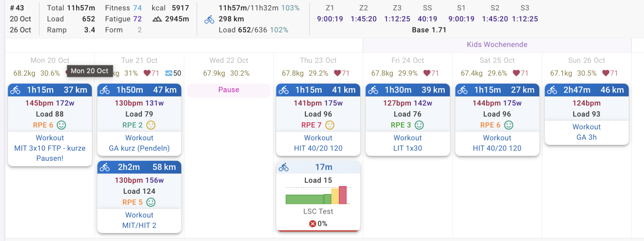The image size is (644, 241).
Task: Click the cycling icon in weekly summary
Action: [x=209, y=20]
